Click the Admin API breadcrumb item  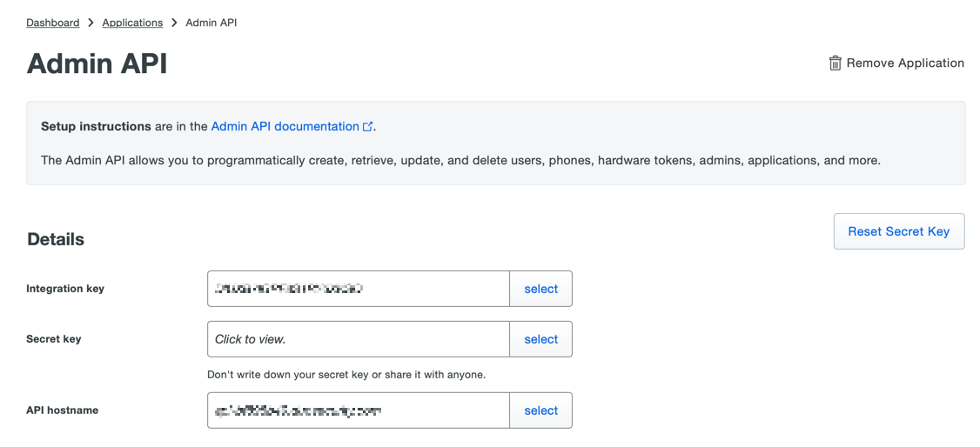pyautogui.click(x=211, y=23)
